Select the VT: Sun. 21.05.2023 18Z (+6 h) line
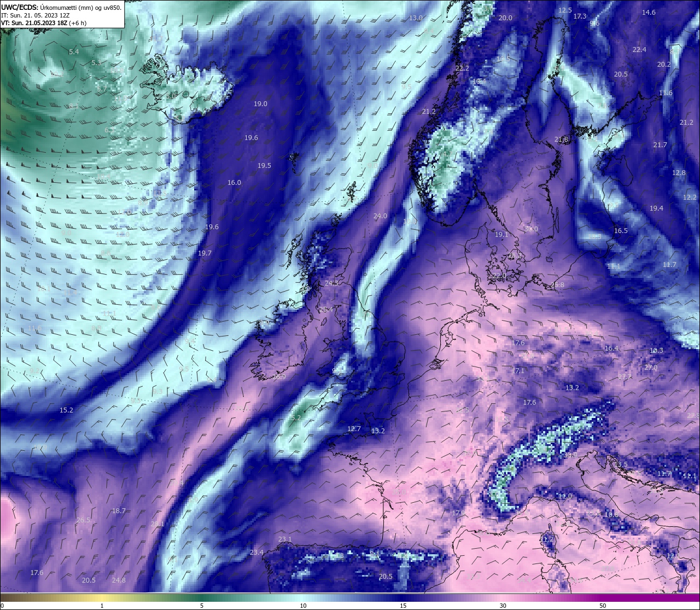 pyautogui.click(x=43, y=23)
